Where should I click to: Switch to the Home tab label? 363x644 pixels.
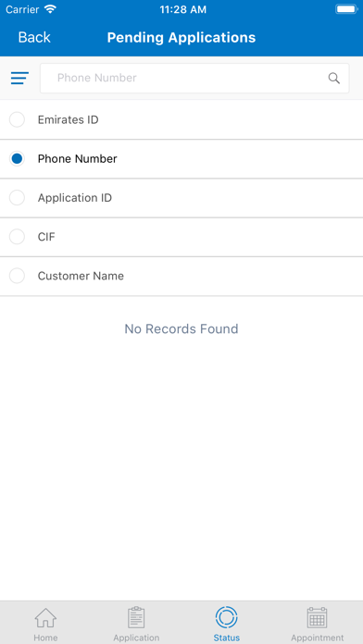tap(45, 638)
